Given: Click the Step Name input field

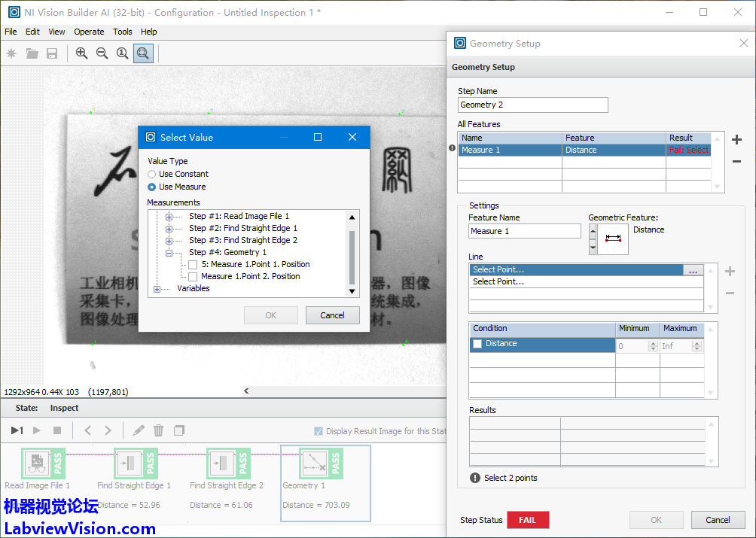Looking at the screenshot, I should [x=533, y=105].
